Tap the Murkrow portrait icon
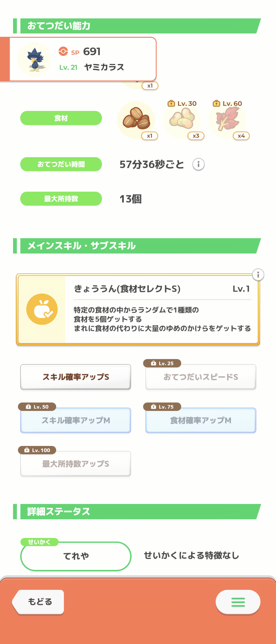Screen dimensions: 276x644 (x=34, y=59)
